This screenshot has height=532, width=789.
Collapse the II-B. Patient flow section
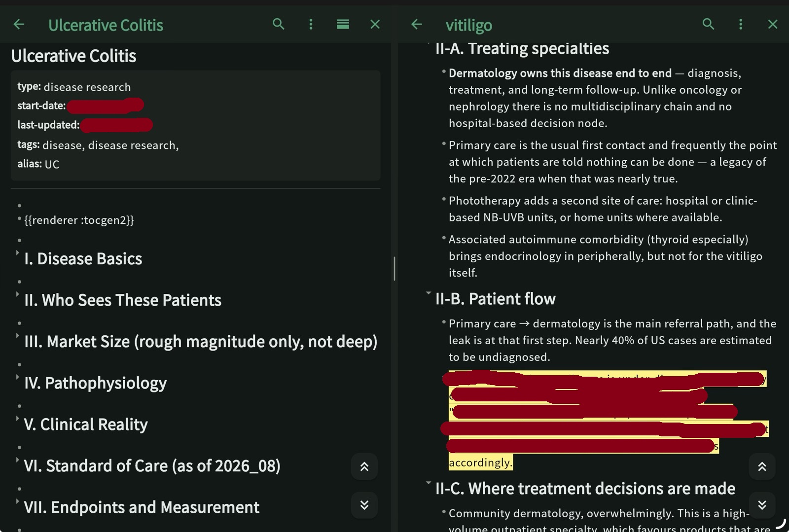tap(429, 293)
